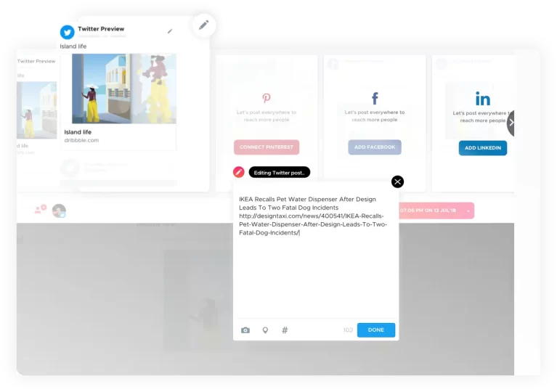Open the Island life preview image
Viewport: 557px width, 392px height.
(123, 88)
